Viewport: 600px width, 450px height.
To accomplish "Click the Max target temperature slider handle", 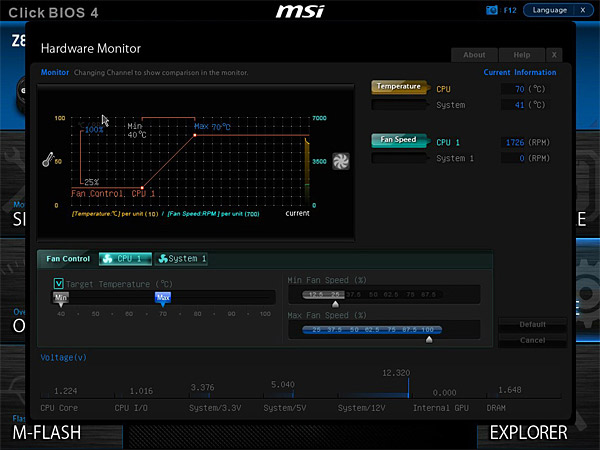I will (x=163, y=299).
